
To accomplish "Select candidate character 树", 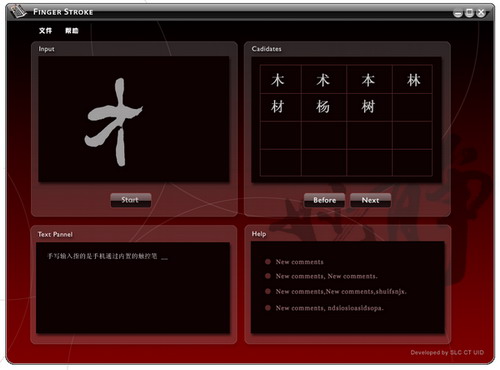I will tap(368, 107).
